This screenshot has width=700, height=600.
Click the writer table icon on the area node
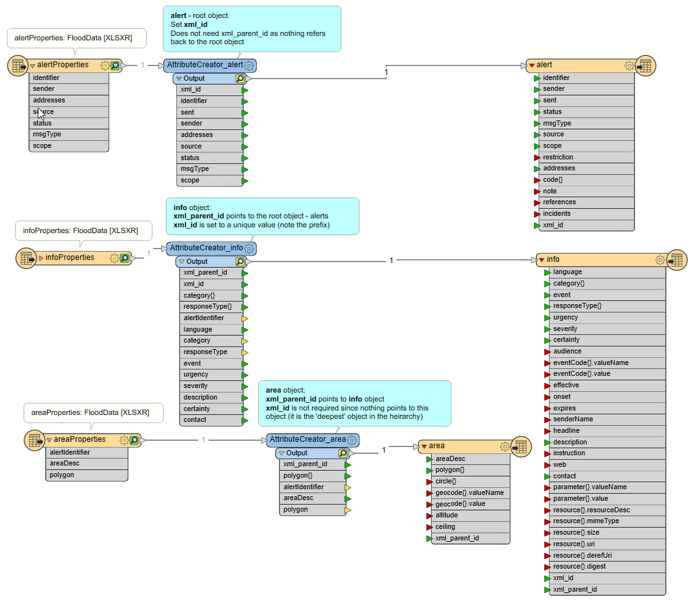pos(521,446)
